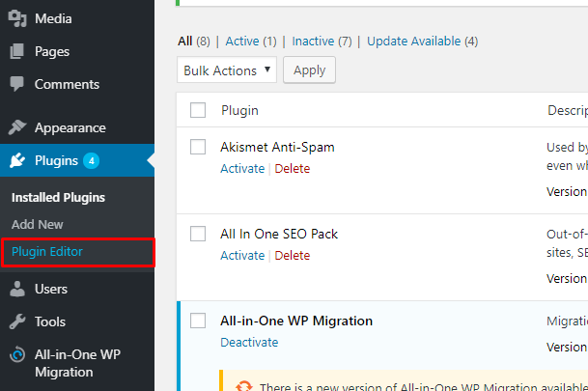
Task: Activate the Akismet Anti-Spam plugin
Action: 242,168
